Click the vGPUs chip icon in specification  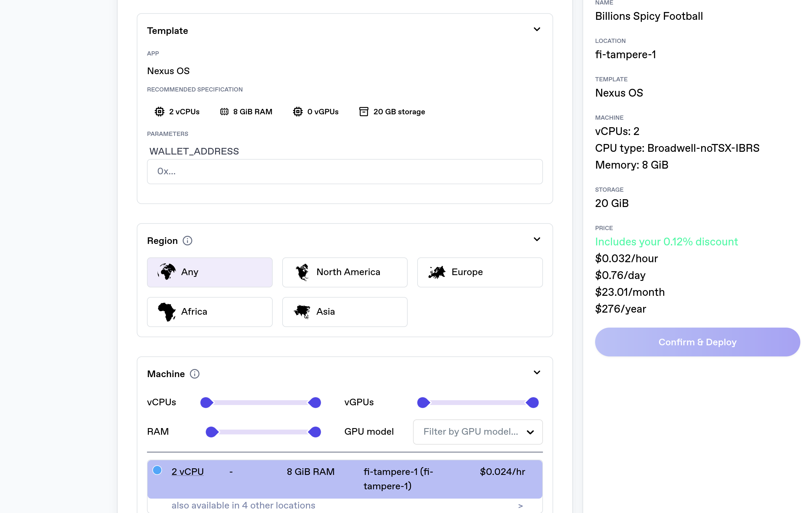(x=298, y=112)
